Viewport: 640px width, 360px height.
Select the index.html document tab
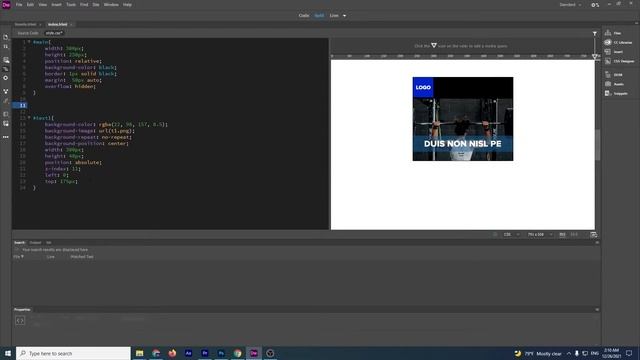pos(58,24)
